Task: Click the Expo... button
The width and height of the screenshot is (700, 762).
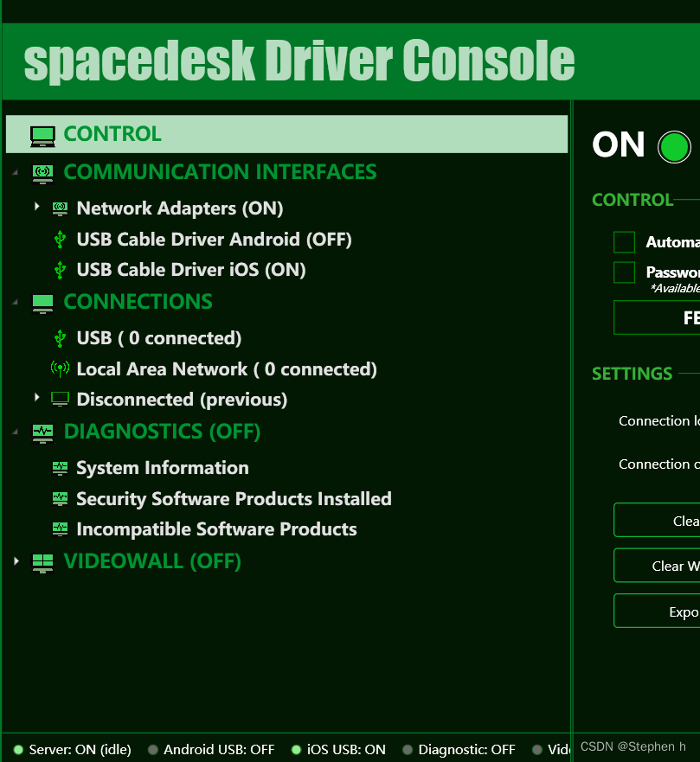Action: [657, 611]
